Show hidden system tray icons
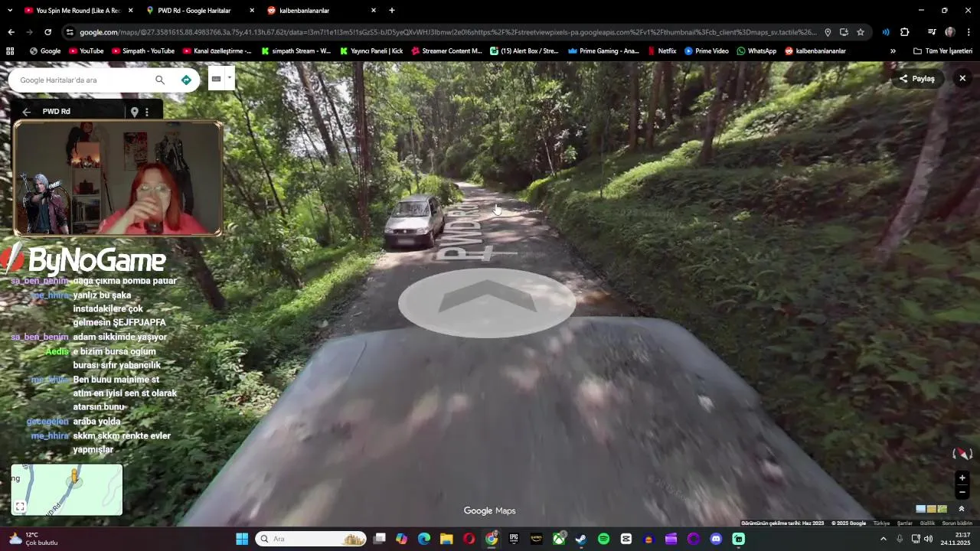The width and height of the screenshot is (980, 551). (x=883, y=539)
